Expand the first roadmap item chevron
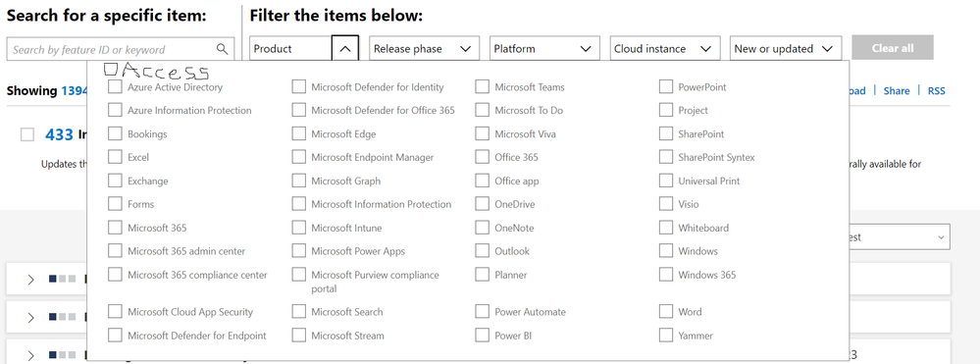980x364 pixels. pyautogui.click(x=30, y=279)
